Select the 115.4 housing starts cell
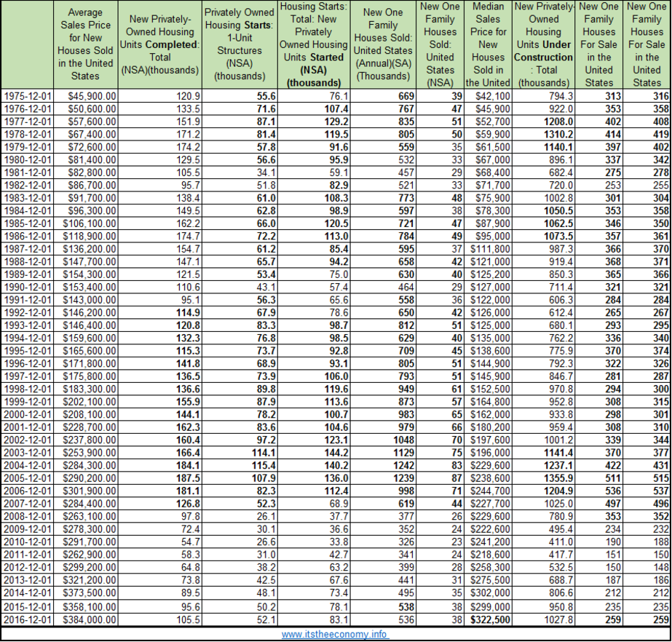Screen dimensions: 672x642 point(240,465)
